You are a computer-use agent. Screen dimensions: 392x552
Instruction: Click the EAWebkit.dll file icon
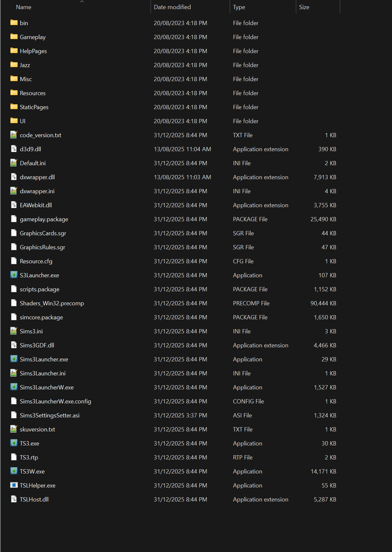pos(14,205)
